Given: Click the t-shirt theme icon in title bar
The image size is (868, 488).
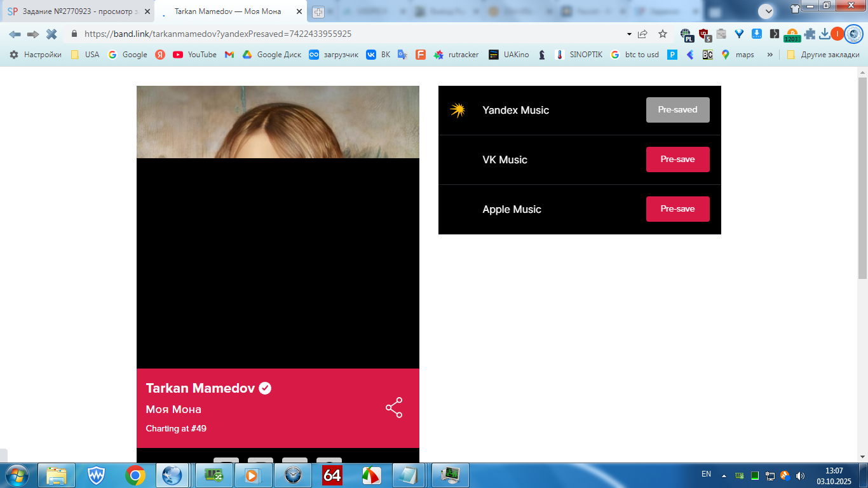Looking at the screenshot, I should pyautogui.click(x=795, y=8).
